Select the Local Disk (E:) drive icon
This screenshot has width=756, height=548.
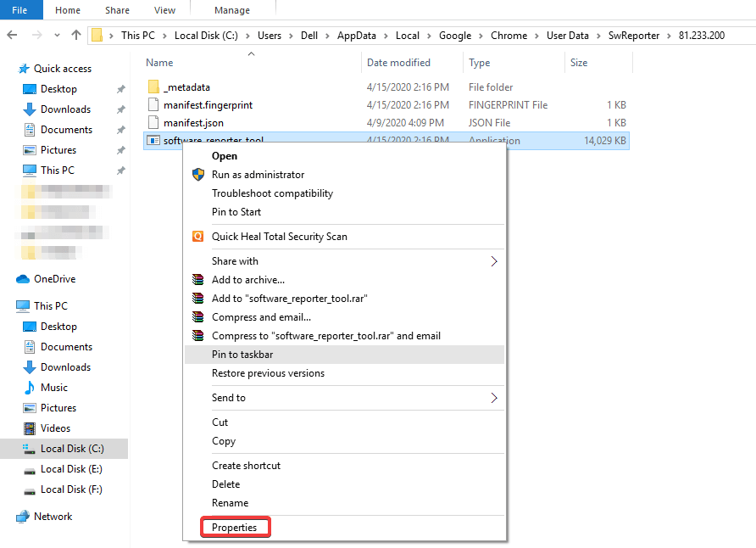(x=28, y=468)
